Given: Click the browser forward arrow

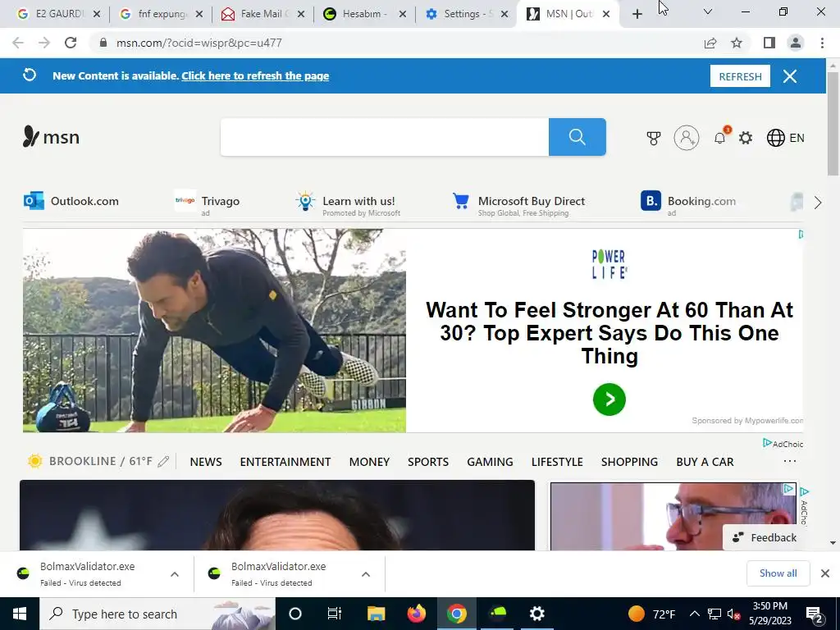Looking at the screenshot, I should (x=44, y=43).
